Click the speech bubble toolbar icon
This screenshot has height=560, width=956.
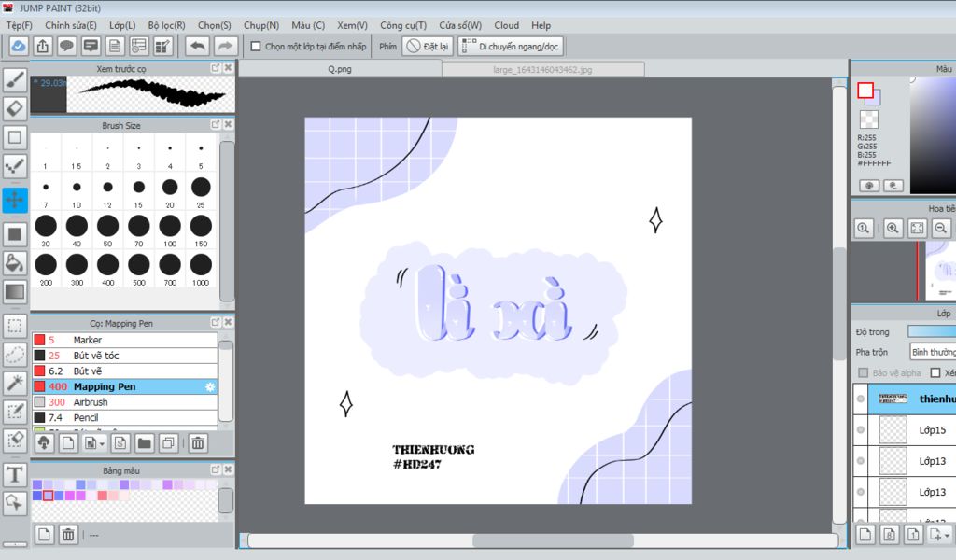click(66, 47)
